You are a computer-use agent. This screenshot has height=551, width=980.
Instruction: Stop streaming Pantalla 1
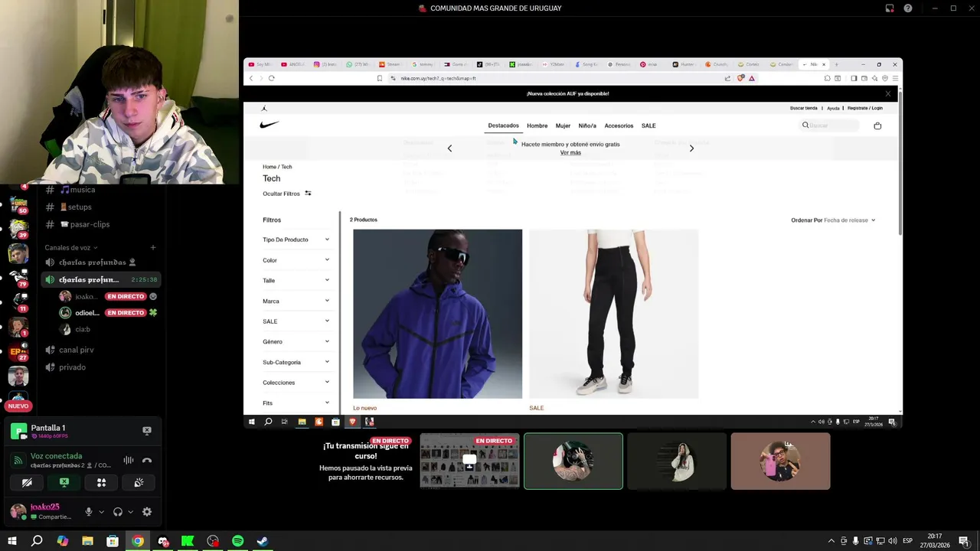(147, 431)
